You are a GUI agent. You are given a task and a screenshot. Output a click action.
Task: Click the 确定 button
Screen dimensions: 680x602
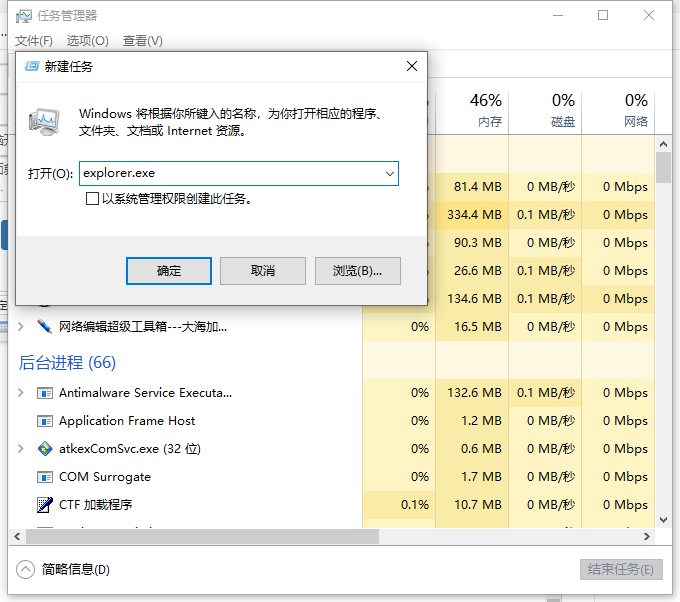pos(169,271)
